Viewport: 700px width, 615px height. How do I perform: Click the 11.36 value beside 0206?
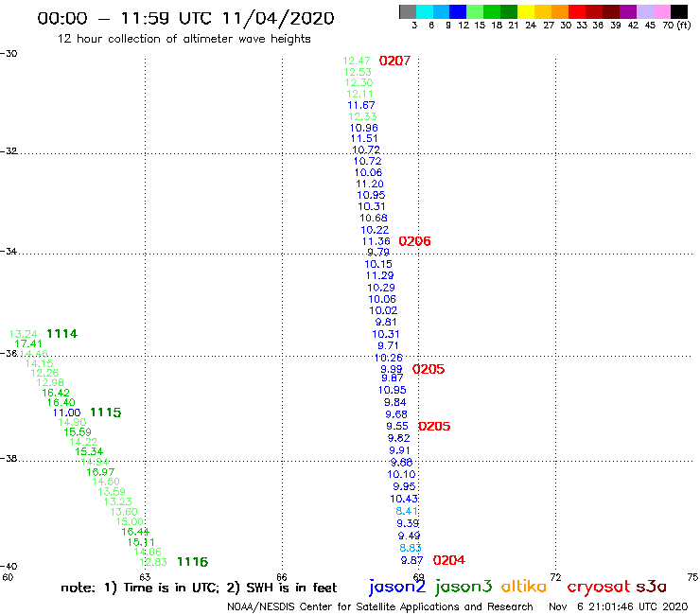pyautogui.click(x=376, y=241)
